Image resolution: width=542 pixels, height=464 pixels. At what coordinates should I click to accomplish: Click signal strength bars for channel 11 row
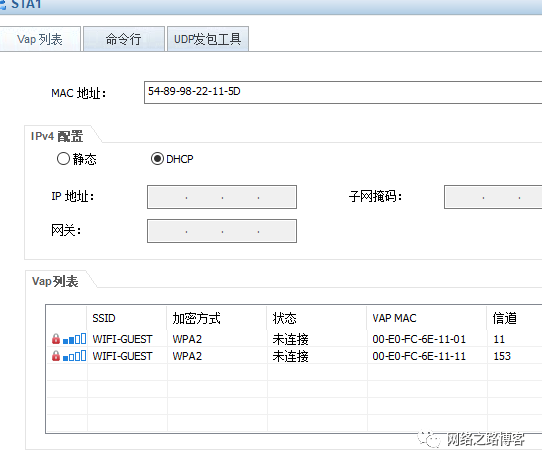click(x=74, y=339)
